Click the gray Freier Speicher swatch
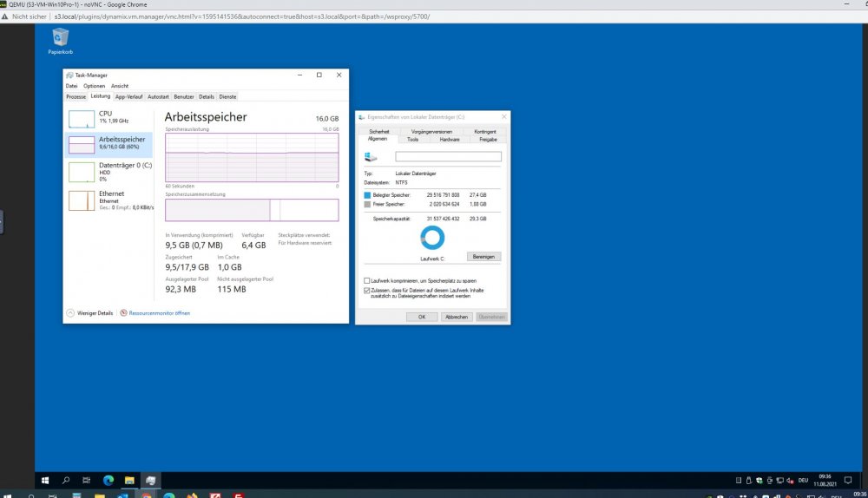This screenshot has height=498, width=868. pos(367,204)
